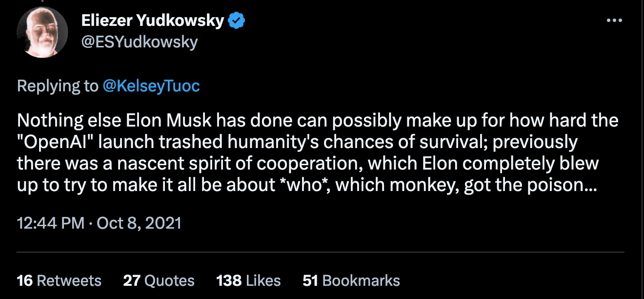Open the three-dot more options menu
The height and width of the screenshot is (299, 644).
click(x=614, y=21)
